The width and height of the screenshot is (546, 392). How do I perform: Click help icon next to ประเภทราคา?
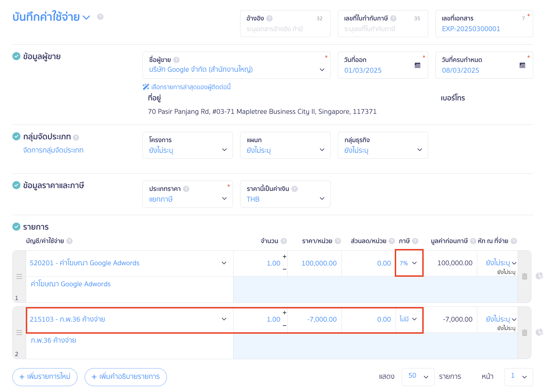point(186,189)
